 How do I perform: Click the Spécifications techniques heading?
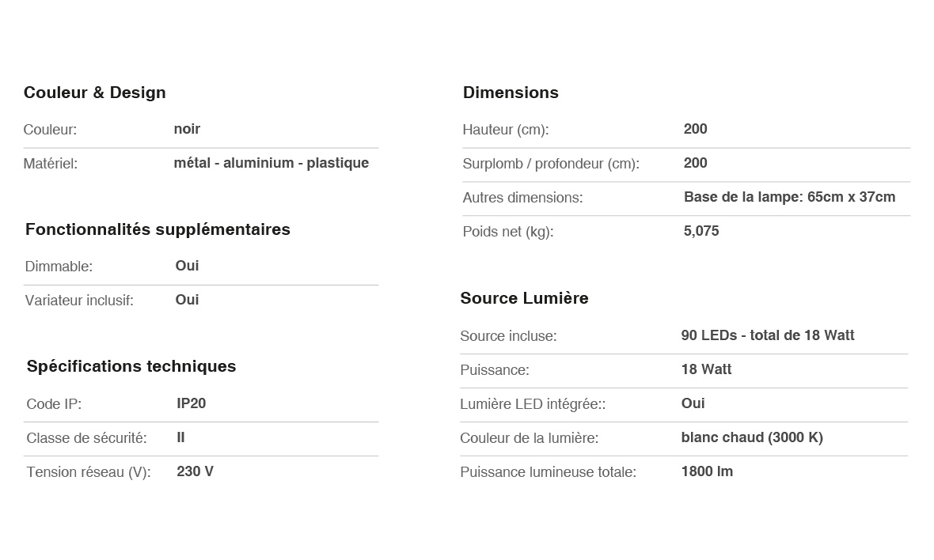tap(131, 366)
